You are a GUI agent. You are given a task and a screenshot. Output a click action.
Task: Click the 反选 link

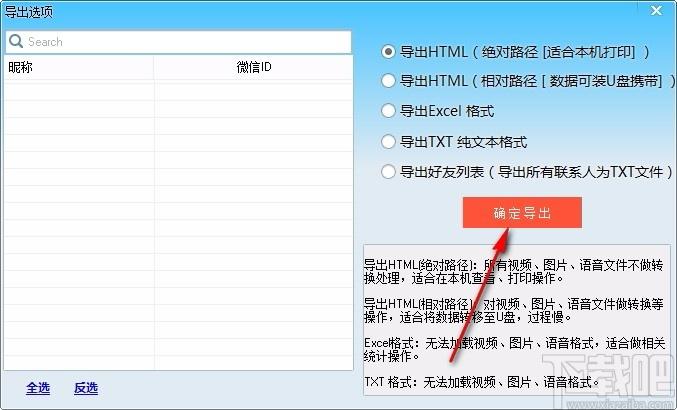coord(86,388)
